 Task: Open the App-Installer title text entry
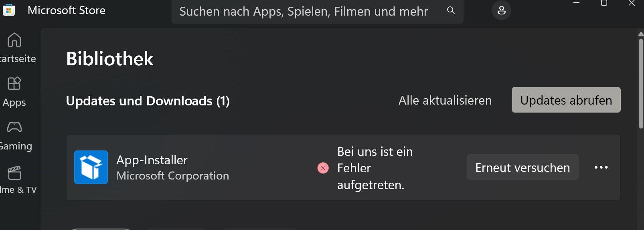click(x=152, y=160)
